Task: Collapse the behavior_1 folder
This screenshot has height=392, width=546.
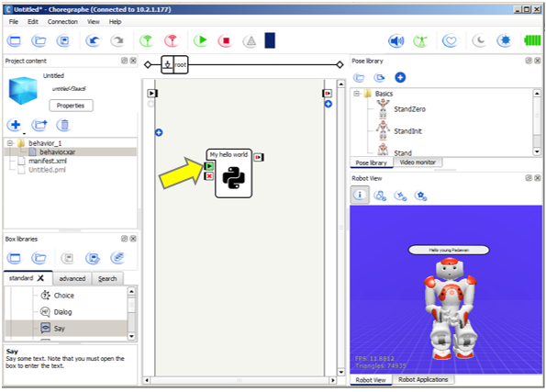Action: (x=10, y=143)
